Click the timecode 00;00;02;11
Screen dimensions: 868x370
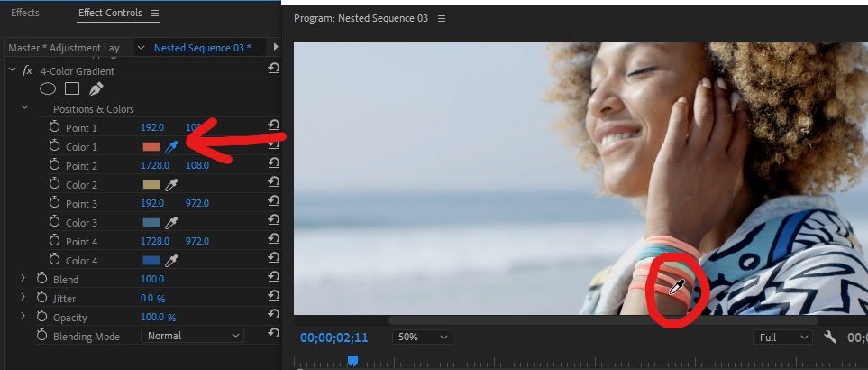coord(333,338)
